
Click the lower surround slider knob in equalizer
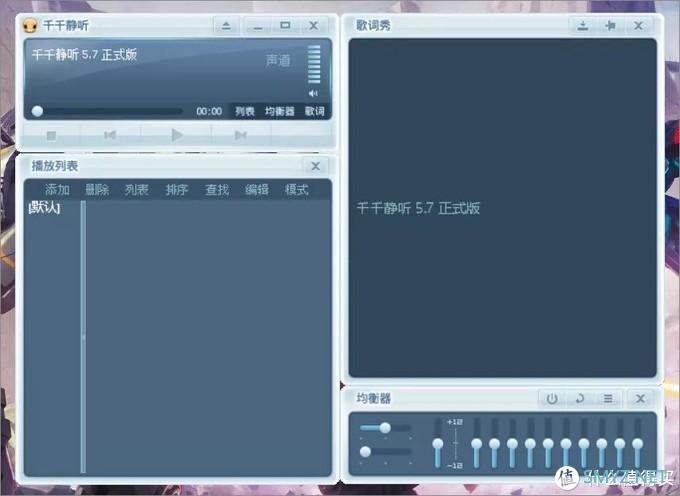click(x=366, y=452)
